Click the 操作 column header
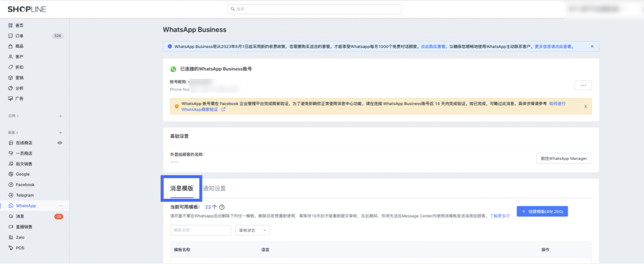 545,250
